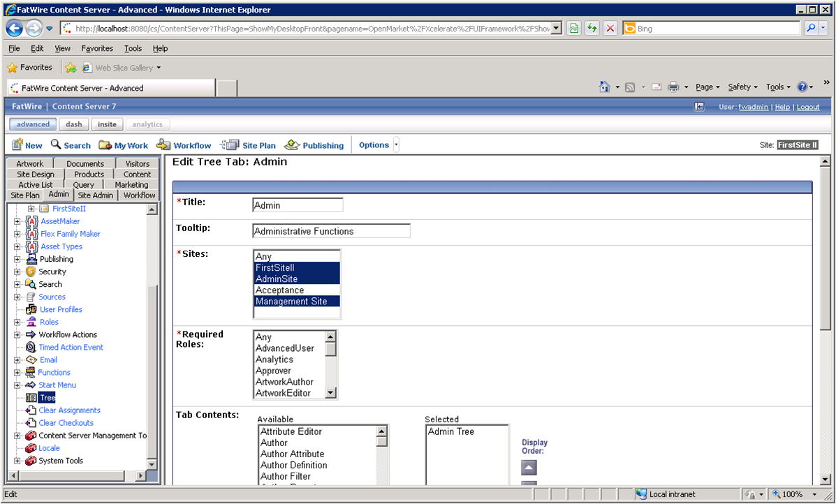Click the Search magnifier icon in toolbar
This screenshot has width=836, height=504.
[x=56, y=144]
